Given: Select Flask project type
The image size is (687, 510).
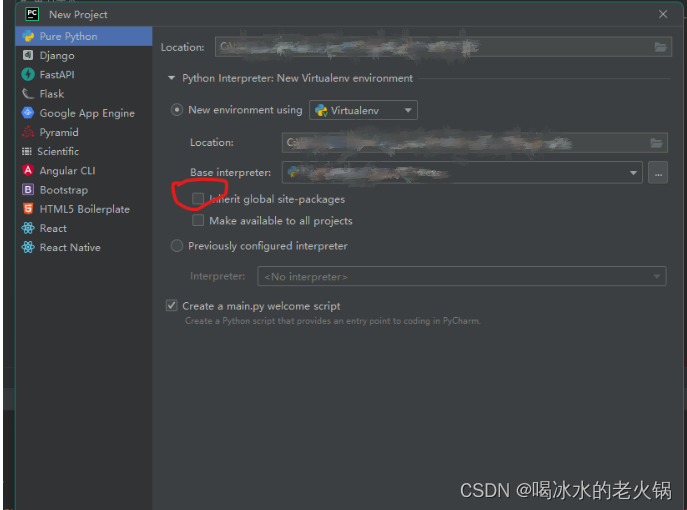Looking at the screenshot, I should (84, 94).
